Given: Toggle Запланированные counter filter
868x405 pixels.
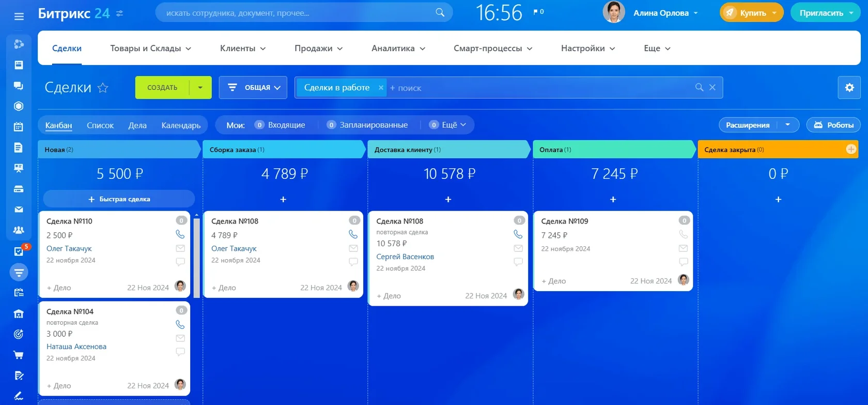Looking at the screenshot, I should click(x=367, y=125).
